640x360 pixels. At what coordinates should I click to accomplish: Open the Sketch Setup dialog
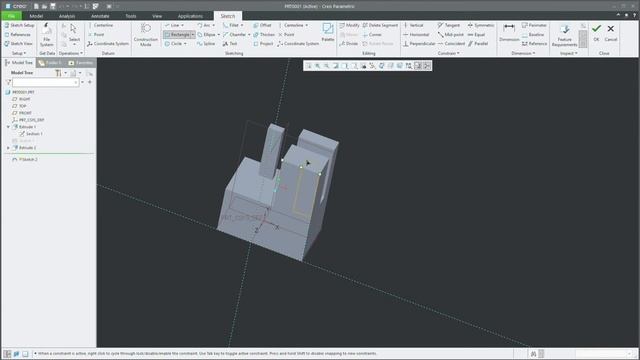tap(19, 25)
